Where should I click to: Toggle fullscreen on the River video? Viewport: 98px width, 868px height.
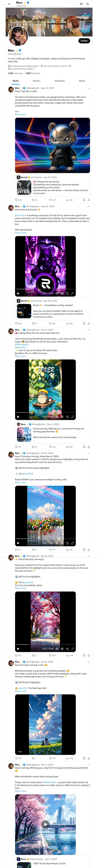(72, 417)
